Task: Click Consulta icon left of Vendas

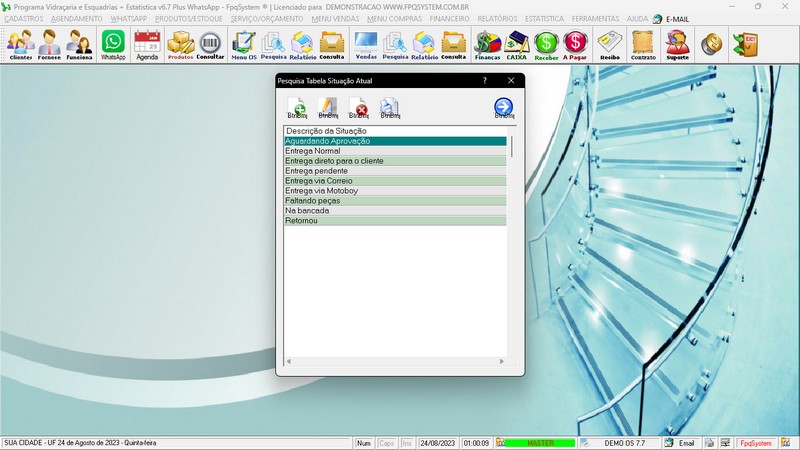Action: pos(332,45)
